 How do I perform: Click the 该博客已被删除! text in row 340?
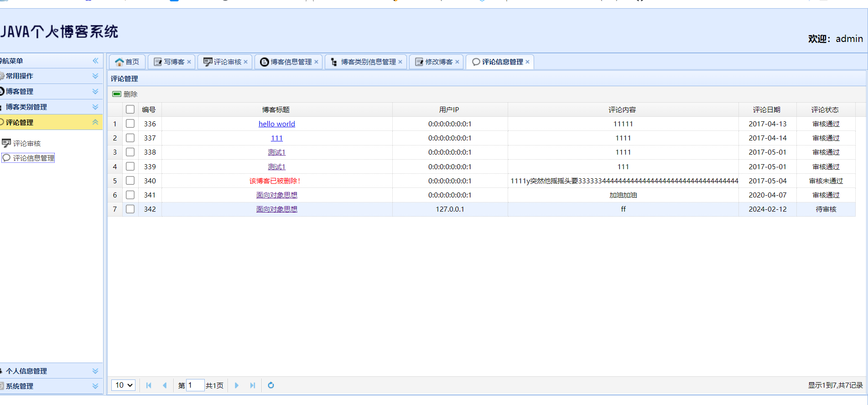click(x=275, y=181)
